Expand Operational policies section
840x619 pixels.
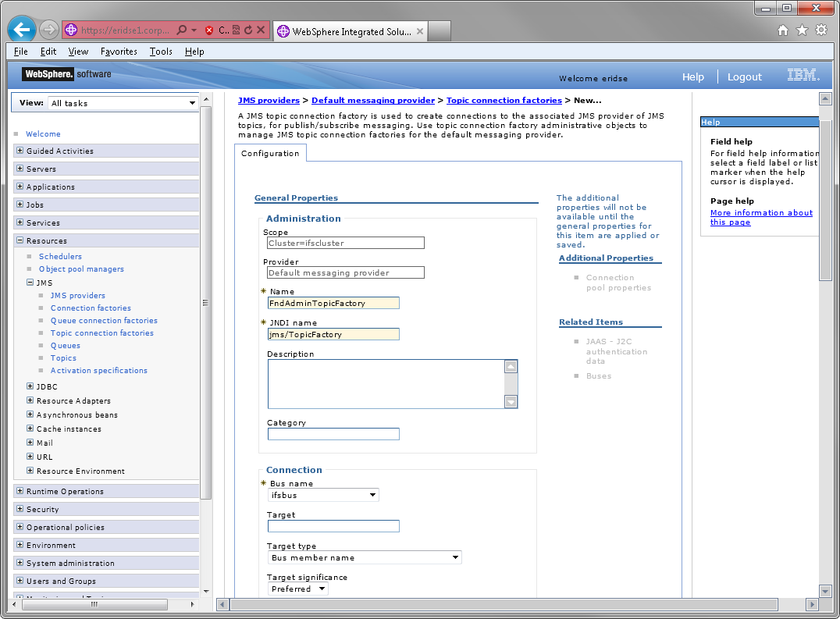20,527
